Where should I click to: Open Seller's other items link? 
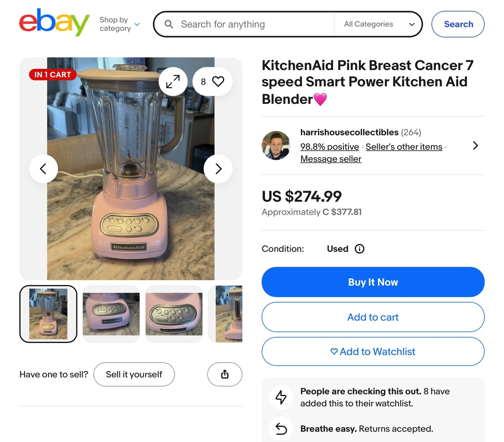tap(404, 147)
